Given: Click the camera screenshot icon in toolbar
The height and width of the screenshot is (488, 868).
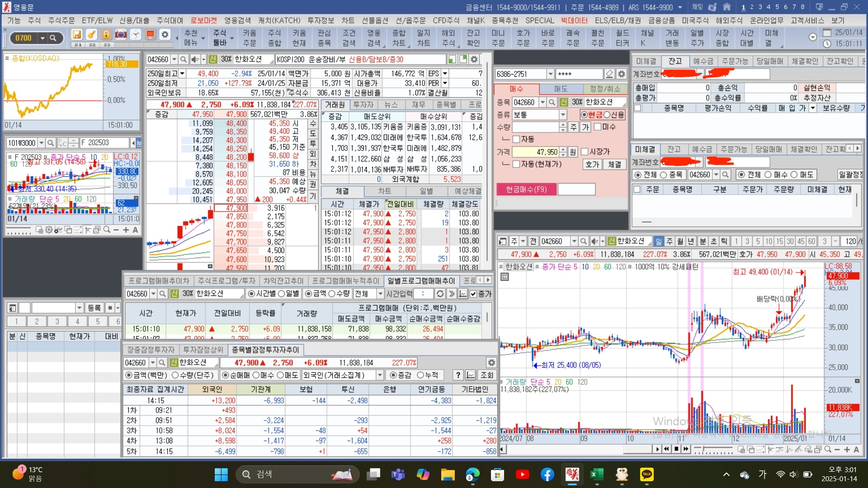Looking at the screenshot, I should point(121,35).
